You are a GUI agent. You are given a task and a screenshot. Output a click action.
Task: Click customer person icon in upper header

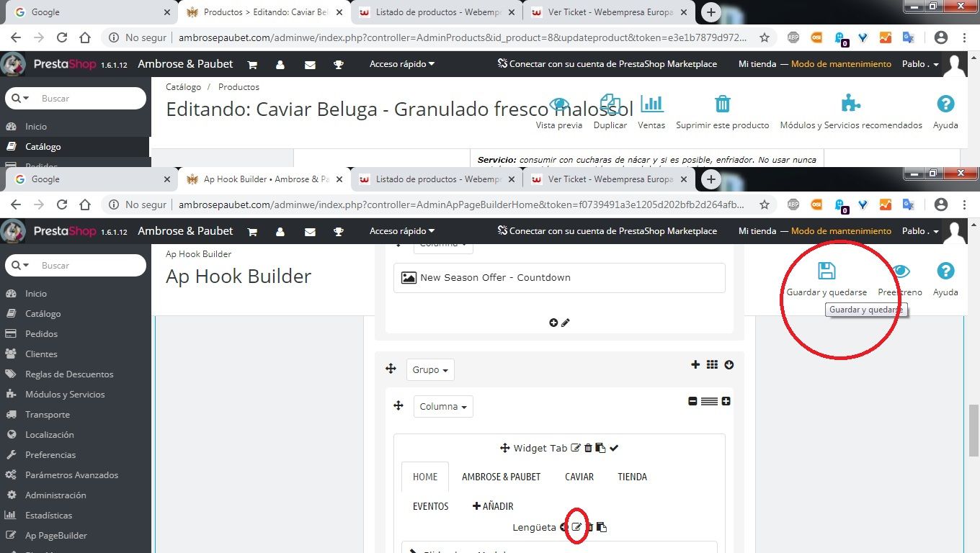pyautogui.click(x=280, y=64)
